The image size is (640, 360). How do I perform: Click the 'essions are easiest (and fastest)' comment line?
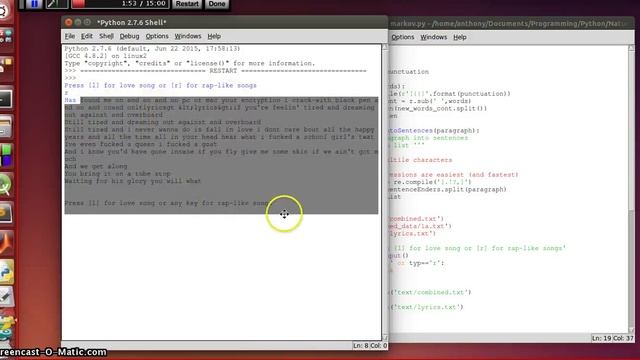[453, 175]
